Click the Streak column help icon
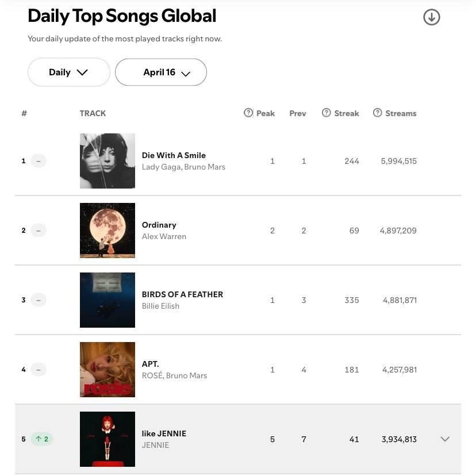The height and width of the screenshot is (476, 476). tap(326, 113)
